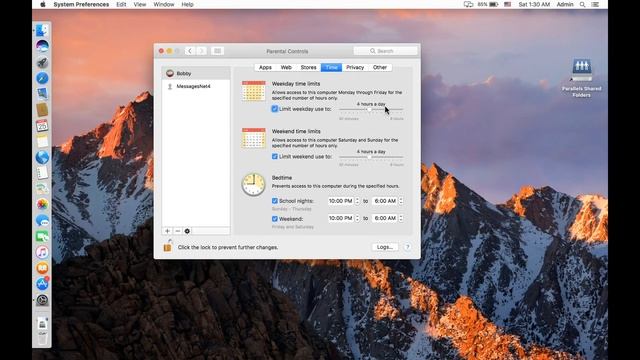Open the Help menu
This screenshot has height=360, width=640.
click(x=187, y=4)
